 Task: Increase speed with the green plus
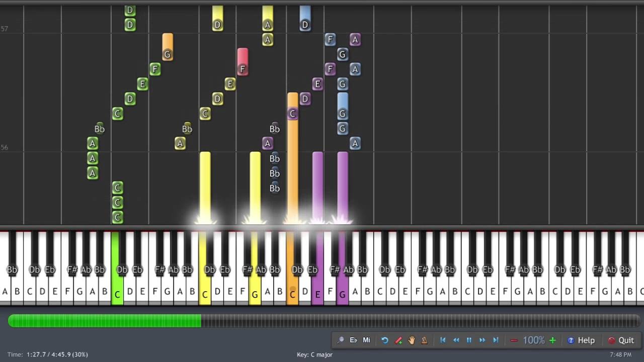point(552,340)
